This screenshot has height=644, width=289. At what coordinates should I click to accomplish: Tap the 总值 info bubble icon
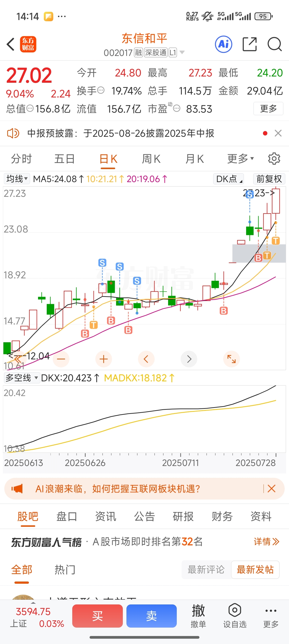click(x=30, y=109)
